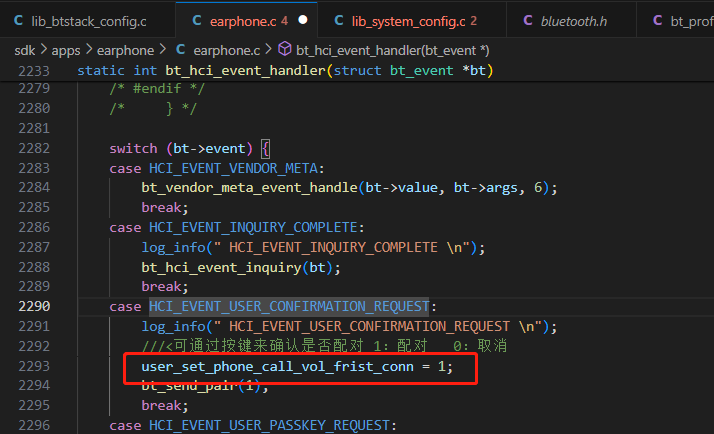Click the C icon on bluetooth.h tab
Screen dimensions: 714x434
[x=528, y=20]
